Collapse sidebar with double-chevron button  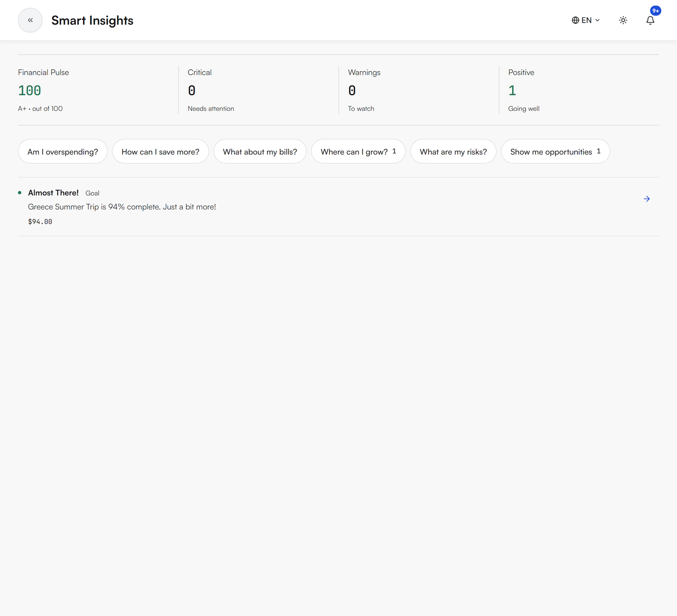point(30,20)
